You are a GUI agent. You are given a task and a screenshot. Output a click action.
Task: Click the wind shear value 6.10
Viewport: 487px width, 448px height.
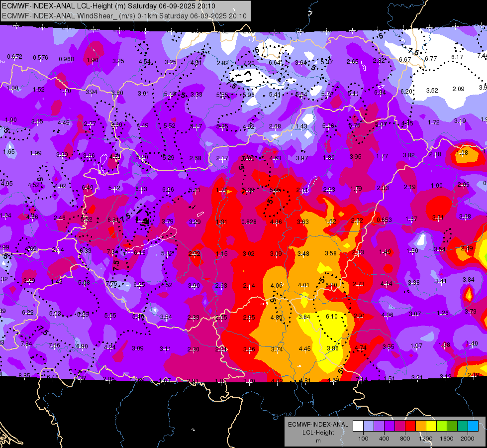(332, 317)
